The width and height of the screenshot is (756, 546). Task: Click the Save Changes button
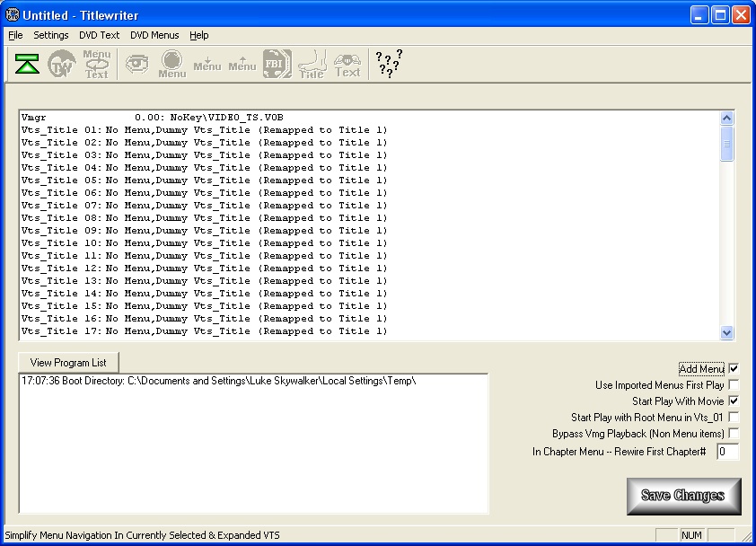(x=683, y=496)
